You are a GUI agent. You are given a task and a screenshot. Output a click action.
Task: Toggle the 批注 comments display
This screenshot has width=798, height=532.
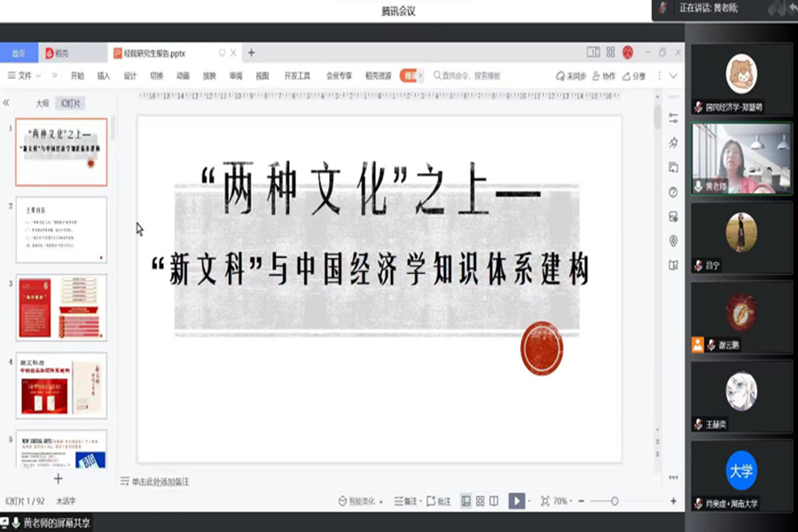439,501
